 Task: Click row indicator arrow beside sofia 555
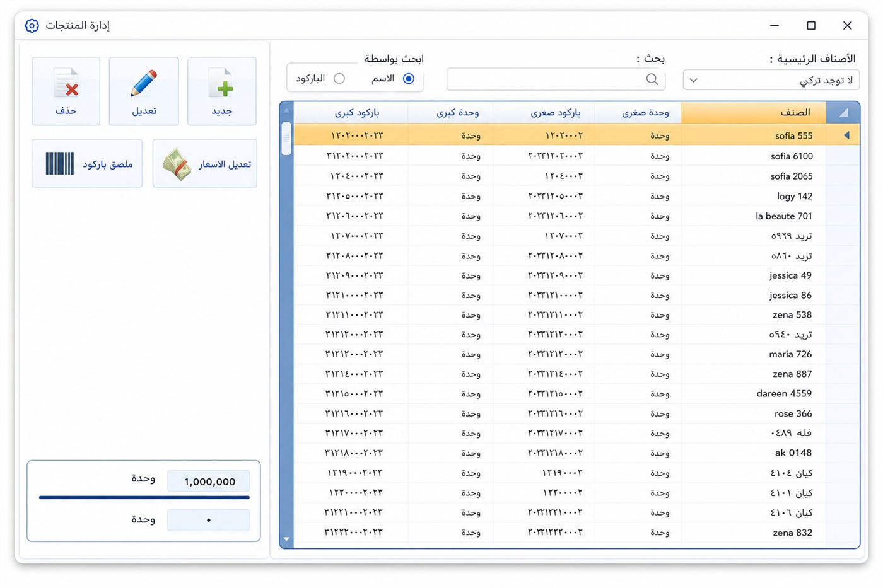coord(846,135)
